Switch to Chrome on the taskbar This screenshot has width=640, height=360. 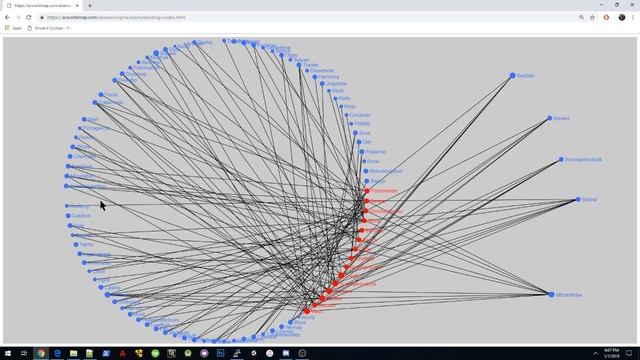point(41,353)
